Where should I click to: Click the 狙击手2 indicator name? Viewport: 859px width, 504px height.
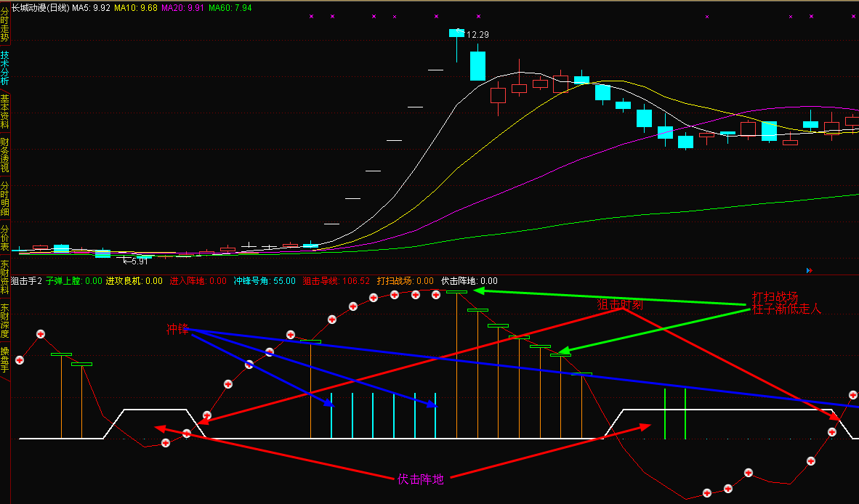(x=26, y=281)
